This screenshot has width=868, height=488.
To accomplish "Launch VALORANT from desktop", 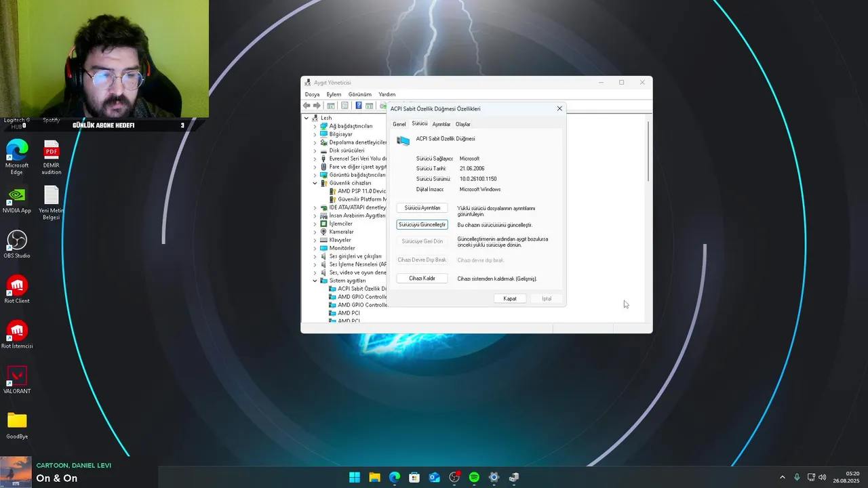I will point(17,380).
